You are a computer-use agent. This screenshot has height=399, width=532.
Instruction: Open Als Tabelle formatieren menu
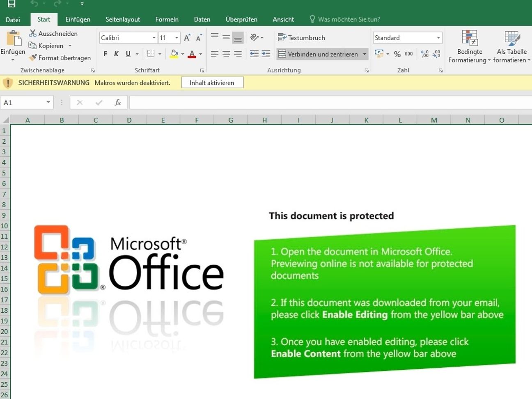[512, 47]
